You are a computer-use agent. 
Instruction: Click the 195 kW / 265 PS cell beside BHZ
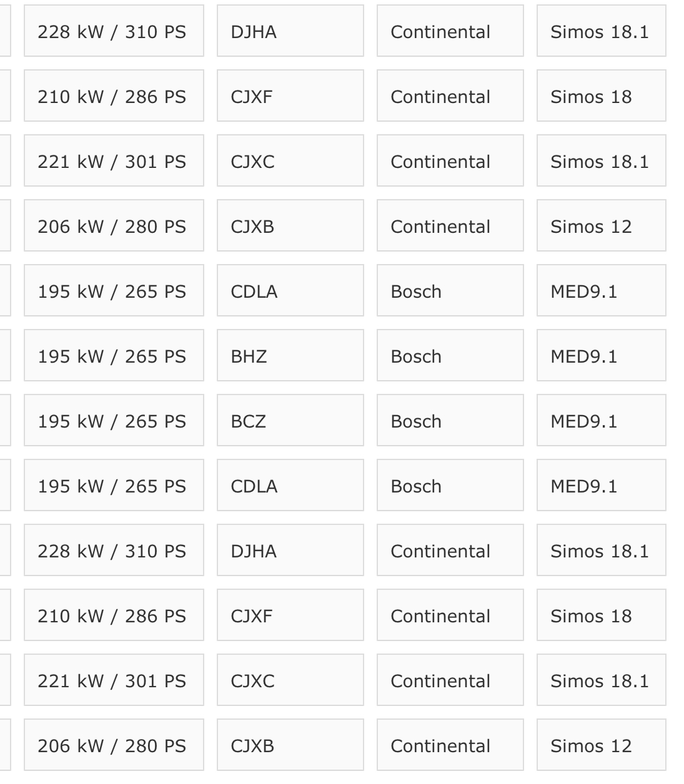coord(114,355)
